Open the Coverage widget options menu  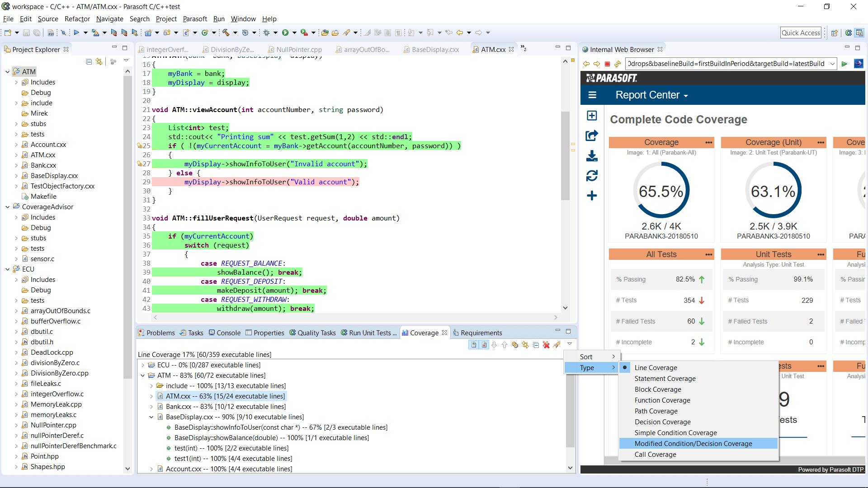tap(708, 142)
